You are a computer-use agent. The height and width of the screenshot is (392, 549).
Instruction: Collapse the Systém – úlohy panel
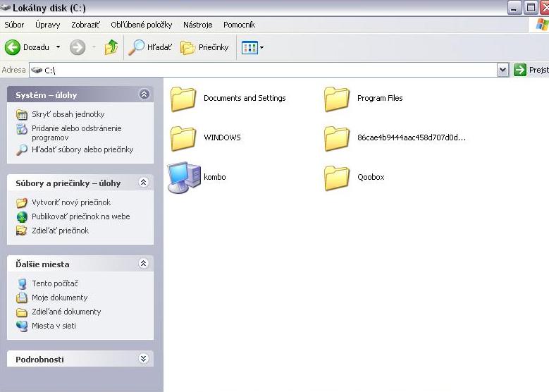(x=144, y=94)
